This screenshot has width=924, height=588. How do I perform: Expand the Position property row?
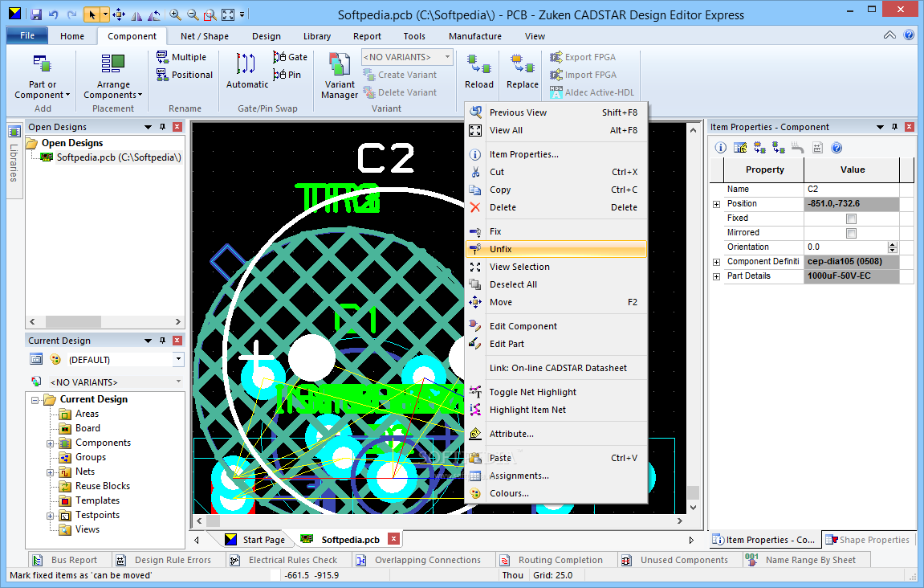click(717, 204)
